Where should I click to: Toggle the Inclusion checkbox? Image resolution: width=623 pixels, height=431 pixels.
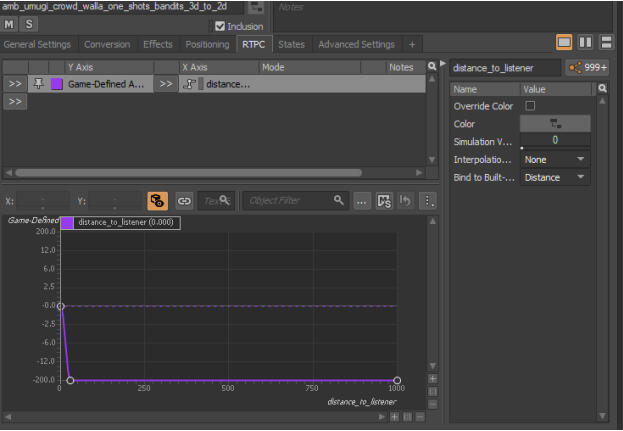click(221, 26)
